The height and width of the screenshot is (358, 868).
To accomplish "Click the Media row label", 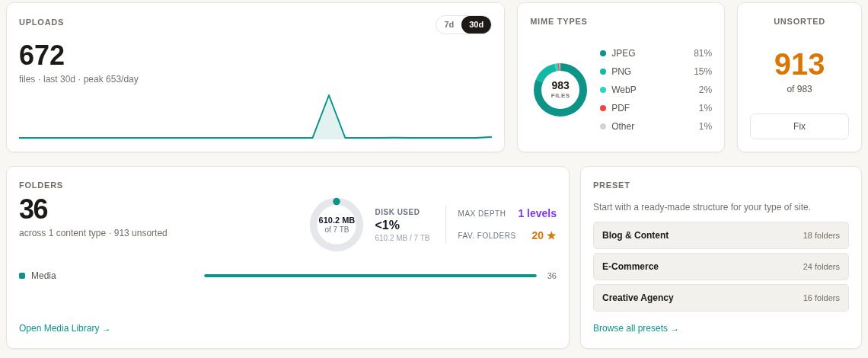I will coord(43,276).
